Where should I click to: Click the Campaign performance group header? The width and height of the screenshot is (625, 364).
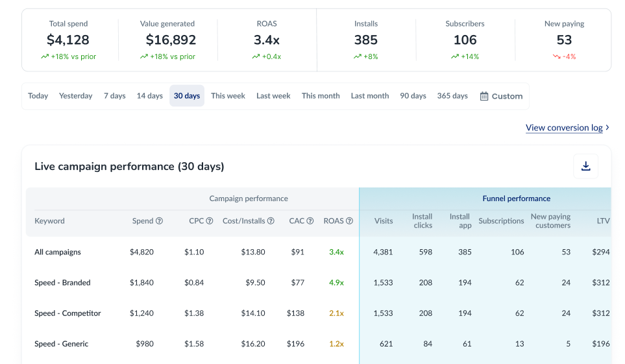click(249, 199)
